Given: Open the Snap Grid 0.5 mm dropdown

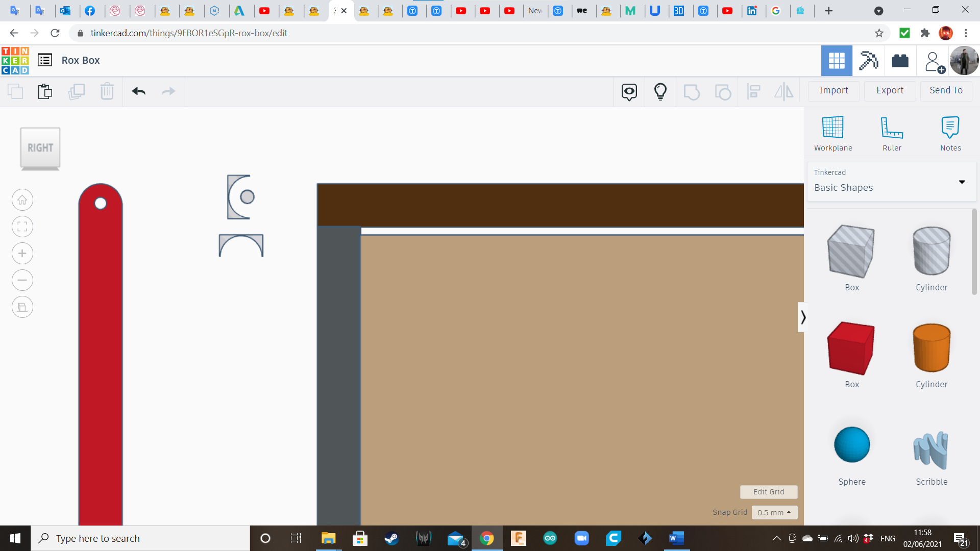Looking at the screenshot, I should 774,512.
